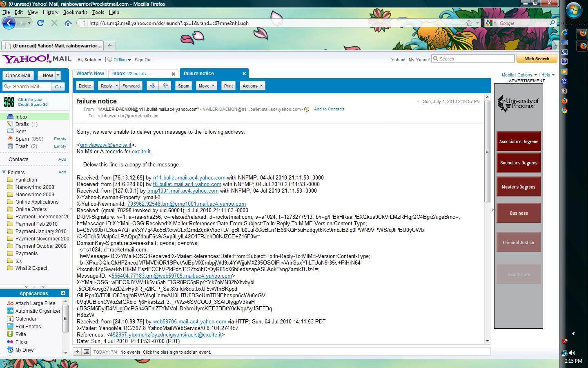Open the New message dropdown arrow
Viewport: 588px width, 368px height.
tap(58, 75)
